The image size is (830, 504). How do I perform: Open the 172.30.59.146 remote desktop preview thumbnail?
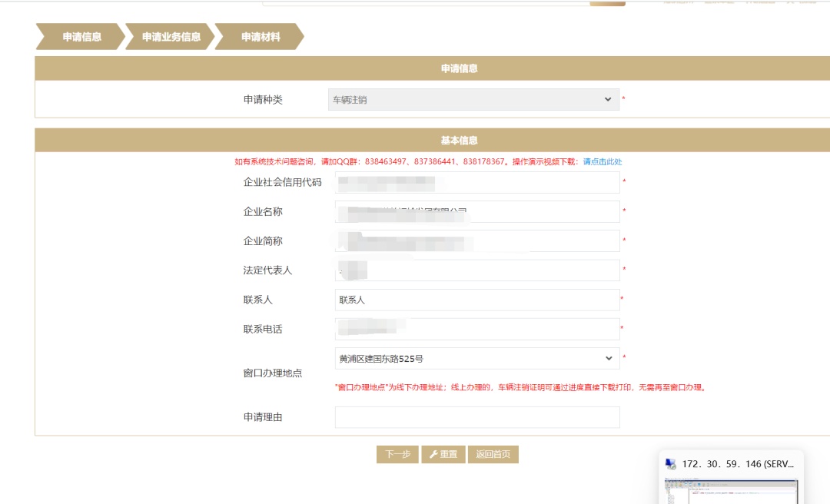pyautogui.click(x=731, y=490)
